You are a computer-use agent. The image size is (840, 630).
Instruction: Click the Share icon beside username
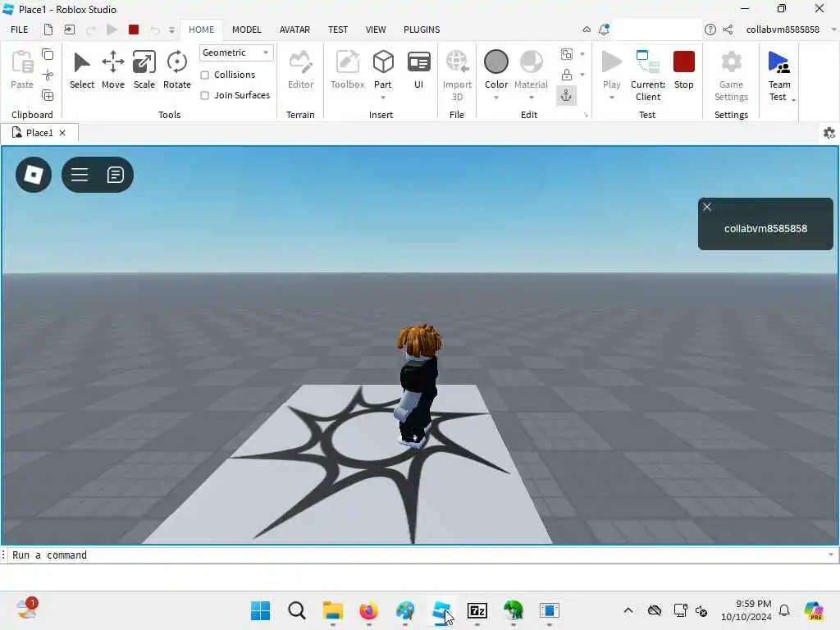coord(728,30)
